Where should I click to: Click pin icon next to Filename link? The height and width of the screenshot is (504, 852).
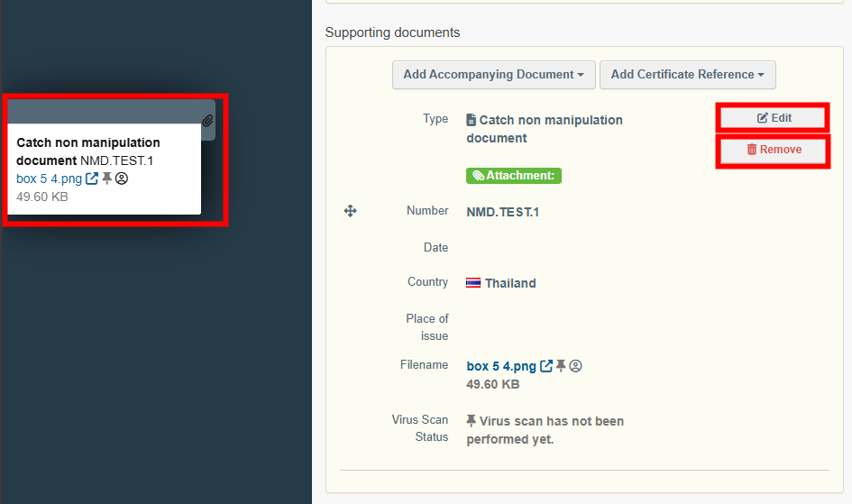(x=562, y=366)
